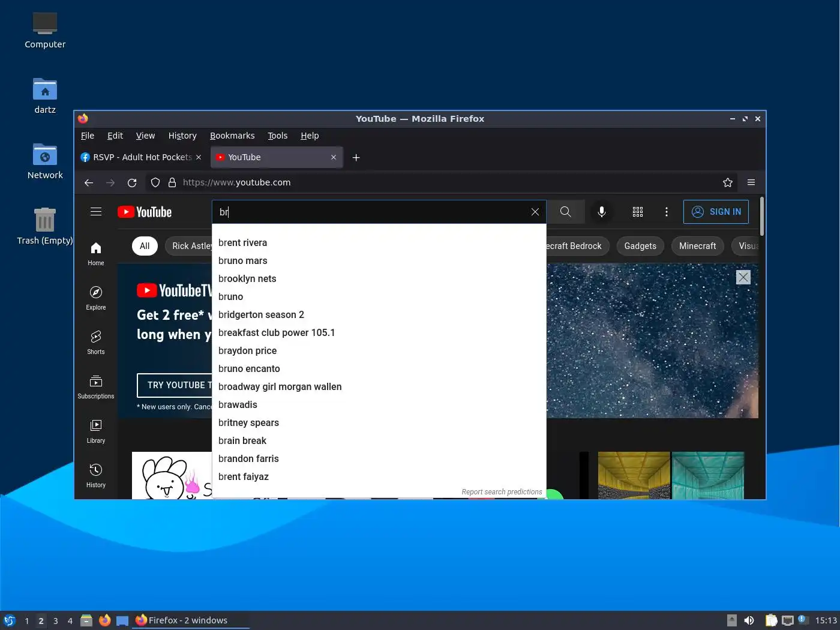Open YouTube settings three-dot menu
The width and height of the screenshot is (840, 630).
tap(667, 212)
